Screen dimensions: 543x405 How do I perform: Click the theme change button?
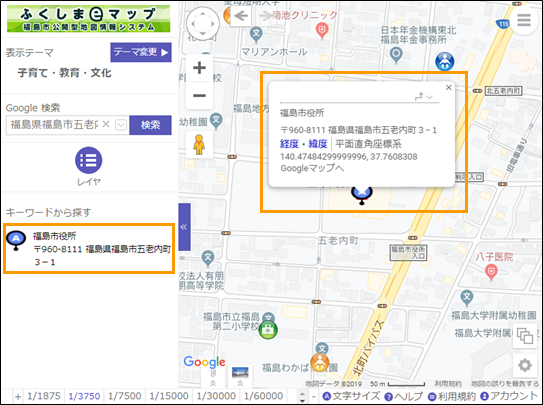point(141,52)
